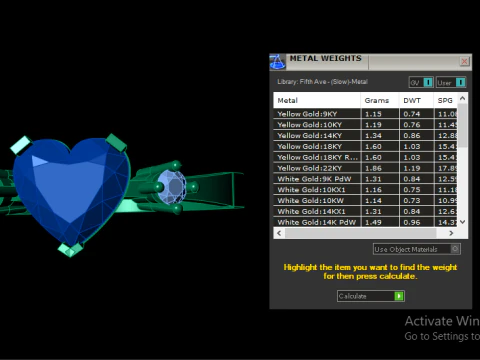The image size is (480, 360).
Task: Select Yellow Gold:14KY row
Action: click(365, 136)
